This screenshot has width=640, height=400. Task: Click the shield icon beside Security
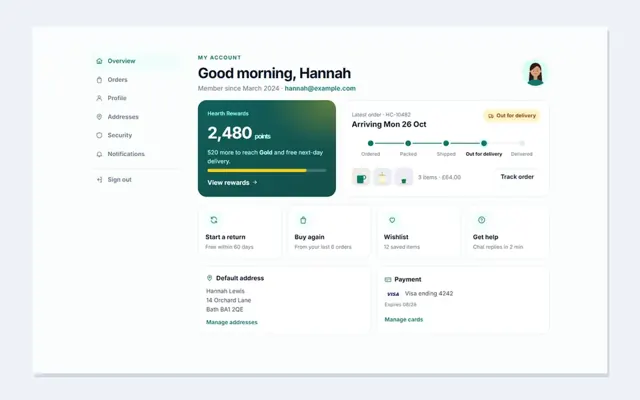point(99,135)
